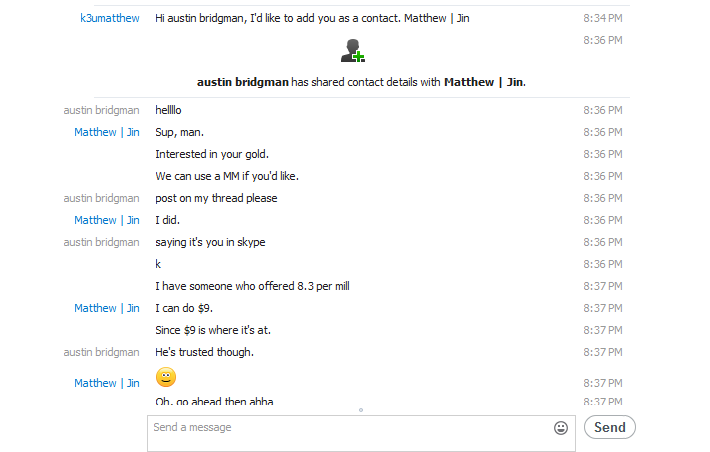The width and height of the screenshot is (710, 452).
Task: Click the contact-added person icon
Action: pos(352,51)
